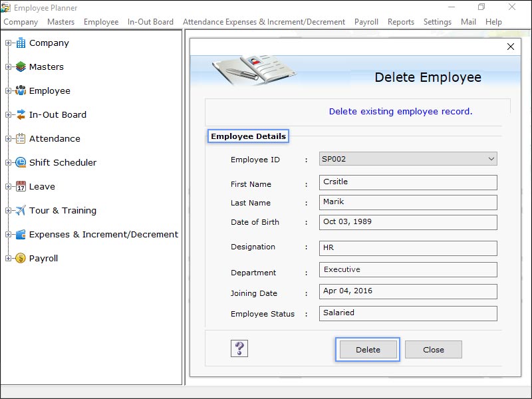The height and width of the screenshot is (399, 532).
Task: Click the First Name field showing Crsitle
Action: [x=407, y=182]
